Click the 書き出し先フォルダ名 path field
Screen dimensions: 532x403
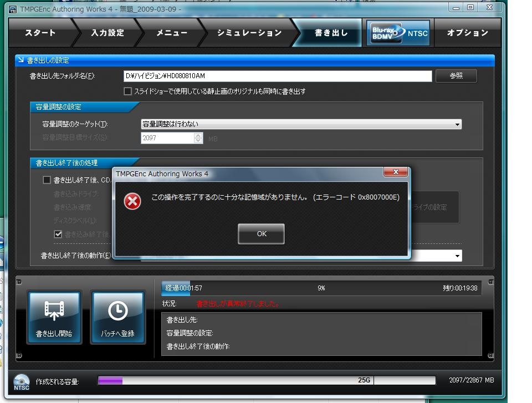point(278,76)
